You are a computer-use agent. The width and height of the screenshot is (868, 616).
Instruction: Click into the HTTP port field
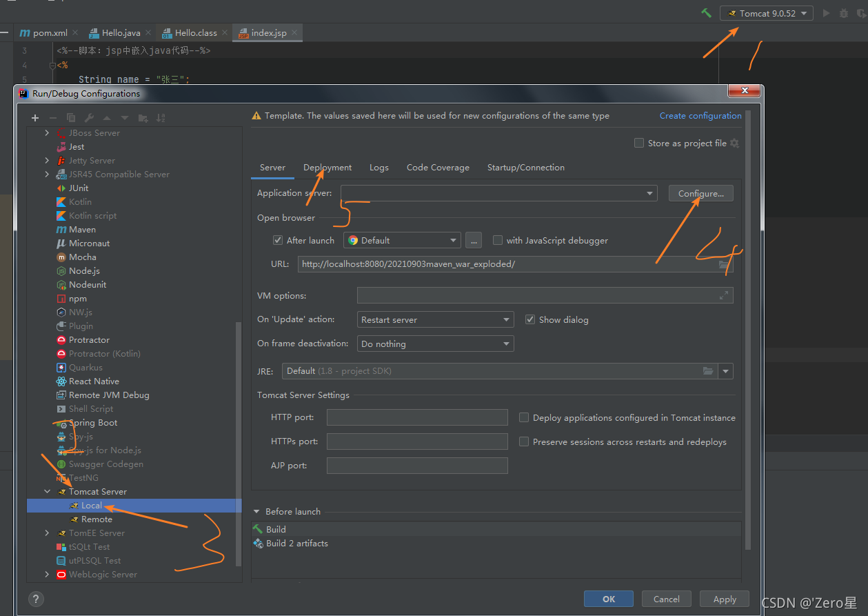click(417, 417)
